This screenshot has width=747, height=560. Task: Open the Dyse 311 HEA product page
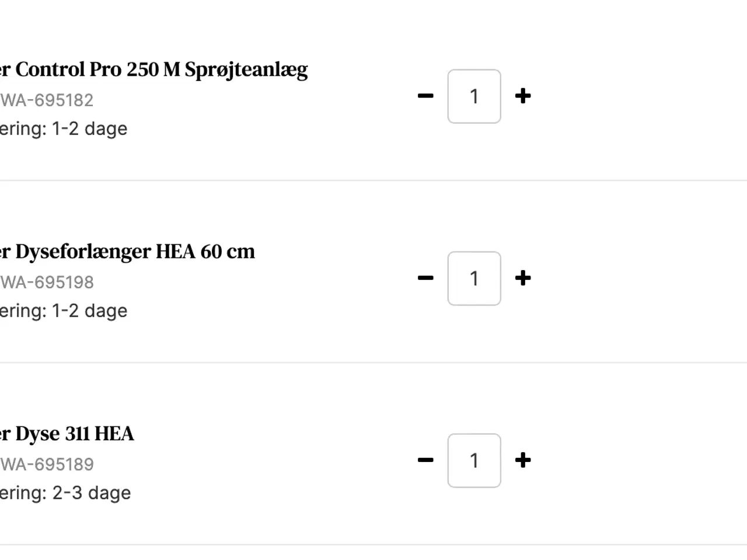pos(67,433)
